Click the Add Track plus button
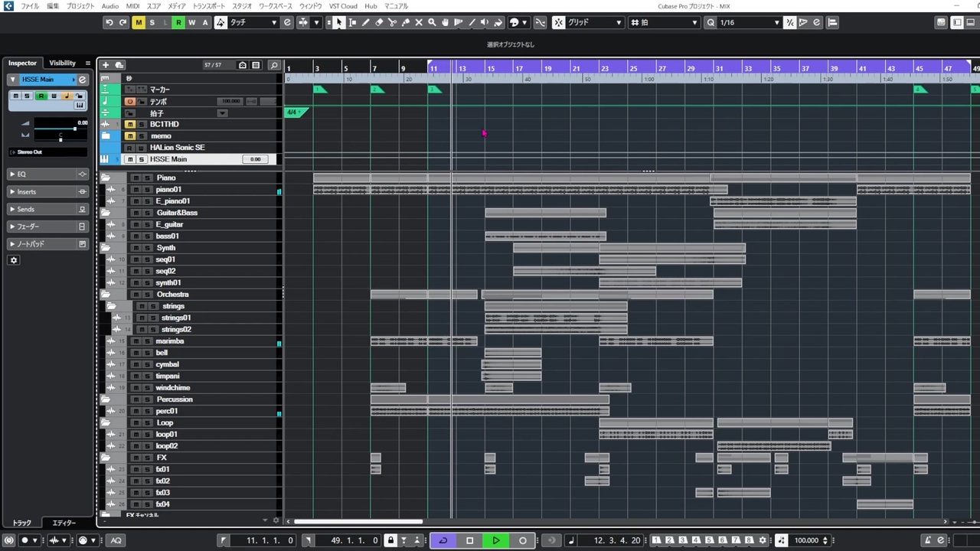The width and height of the screenshot is (980, 551). pyautogui.click(x=106, y=65)
